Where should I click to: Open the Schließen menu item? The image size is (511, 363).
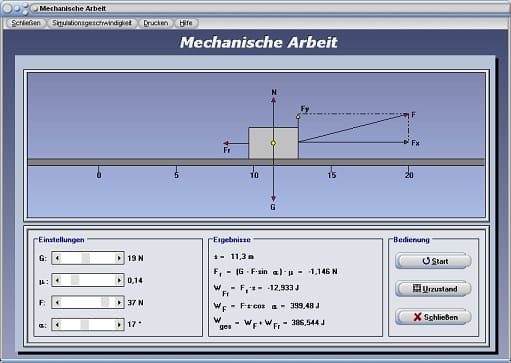pos(26,23)
